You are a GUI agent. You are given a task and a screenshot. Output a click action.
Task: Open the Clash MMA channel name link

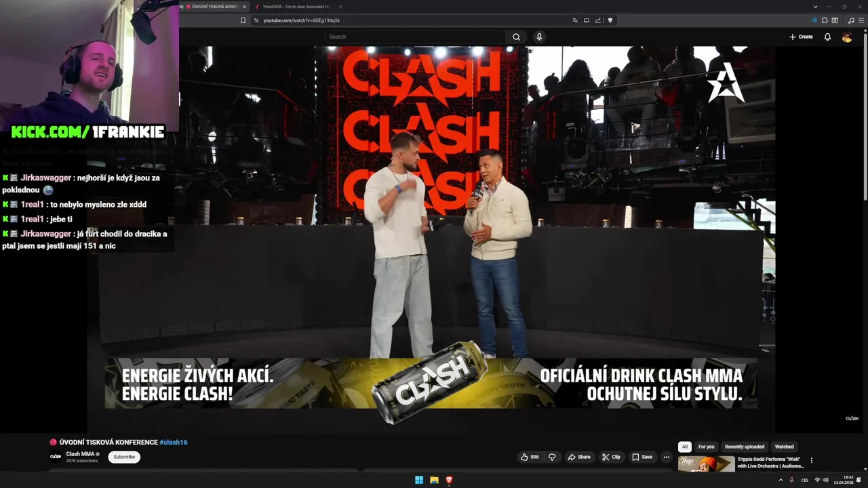tap(80, 453)
